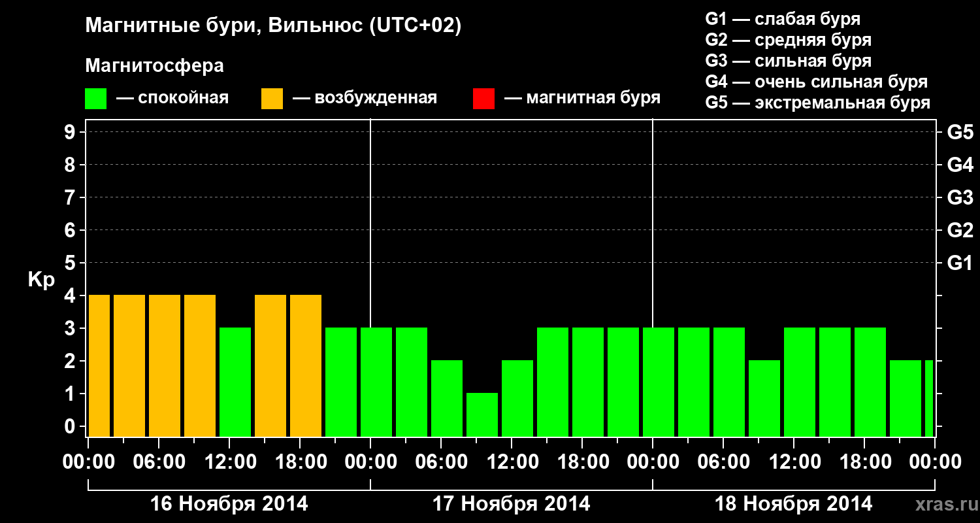The height and width of the screenshot is (523, 980).
Task: Click the '16 Ноября 2014' date label
Action: click(x=229, y=503)
